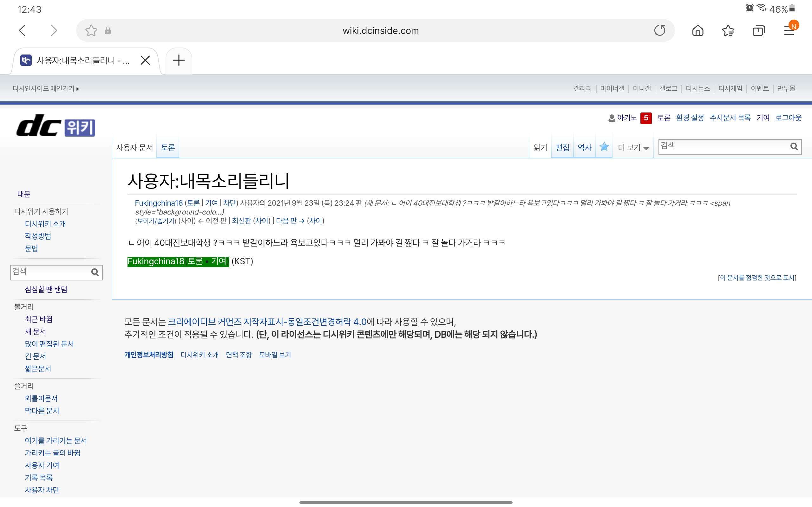This screenshot has height=507, width=812.
Task: Click the green highlighted Fukingchina18 signature
Action: [156, 261]
